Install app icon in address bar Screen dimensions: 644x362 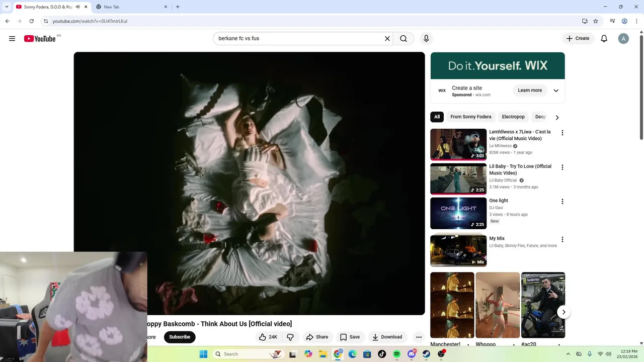tap(585, 21)
